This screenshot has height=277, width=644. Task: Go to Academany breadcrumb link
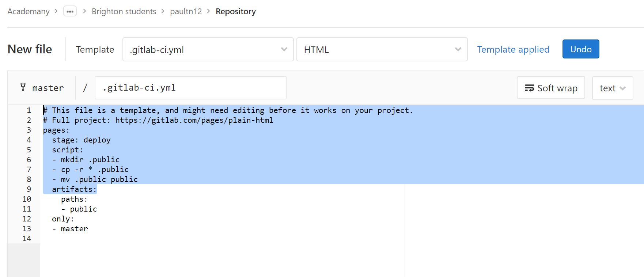pos(29,11)
